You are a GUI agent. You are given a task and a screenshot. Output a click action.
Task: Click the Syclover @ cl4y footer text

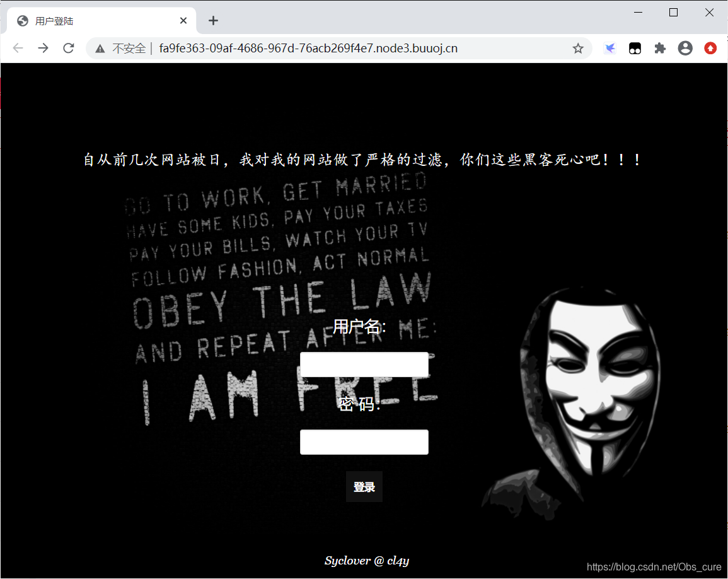[367, 561]
